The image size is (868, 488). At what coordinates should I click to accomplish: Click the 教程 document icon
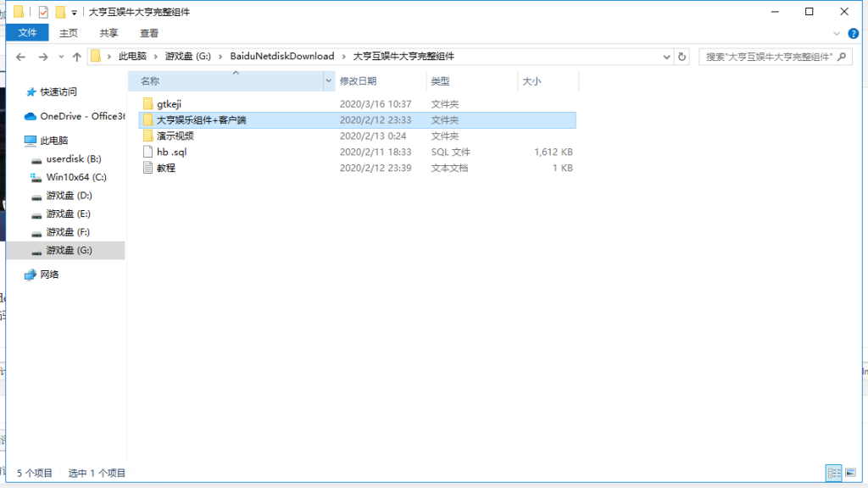(147, 169)
